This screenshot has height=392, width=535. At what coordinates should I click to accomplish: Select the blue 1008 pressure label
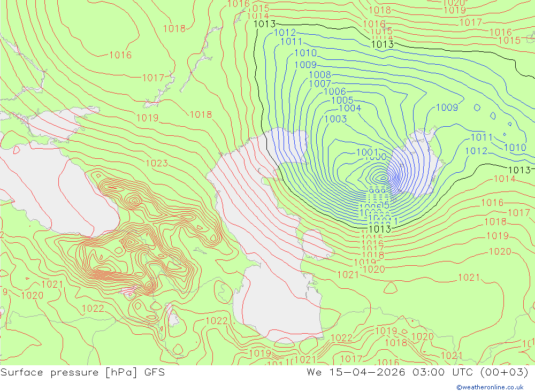(320, 74)
